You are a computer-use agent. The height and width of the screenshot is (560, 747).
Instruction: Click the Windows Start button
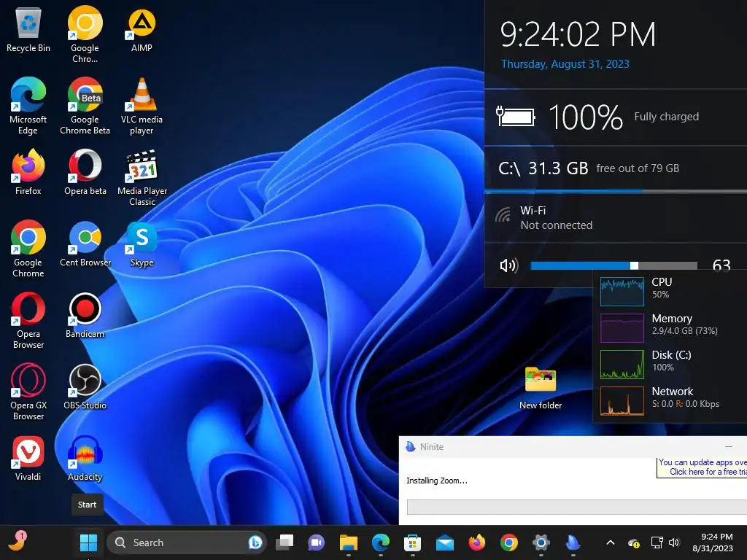pyautogui.click(x=88, y=542)
